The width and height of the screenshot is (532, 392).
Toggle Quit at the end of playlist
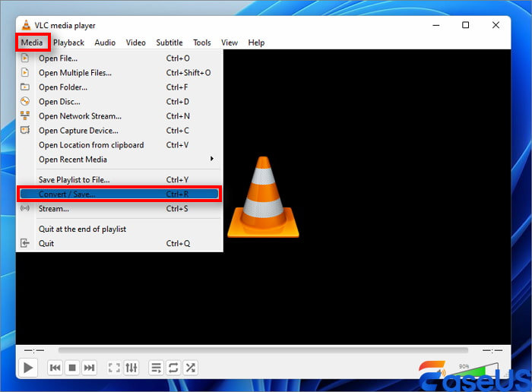tap(119, 229)
